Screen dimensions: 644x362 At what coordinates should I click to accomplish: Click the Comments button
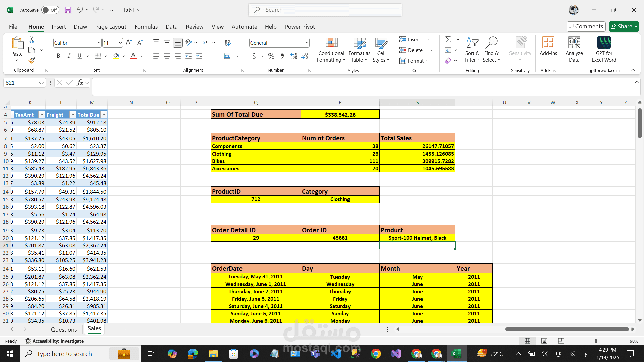tap(586, 26)
